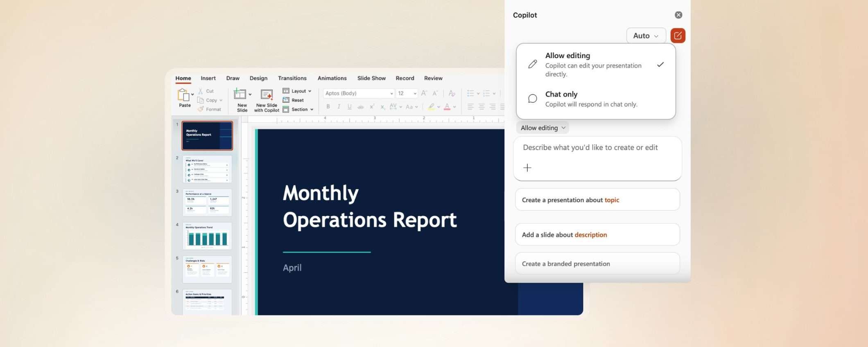Click the Clear Formatting icon
Image resolution: width=868 pixels, height=347 pixels.
452,93
